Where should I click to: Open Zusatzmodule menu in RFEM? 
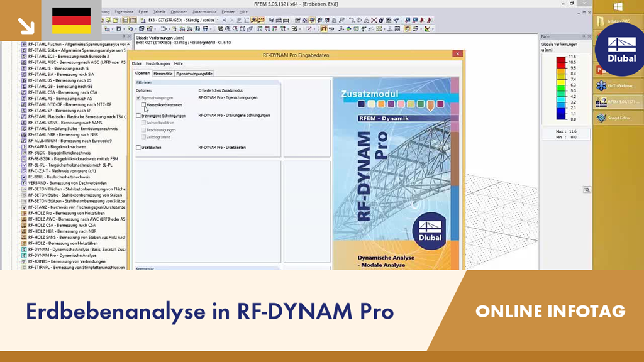click(204, 12)
